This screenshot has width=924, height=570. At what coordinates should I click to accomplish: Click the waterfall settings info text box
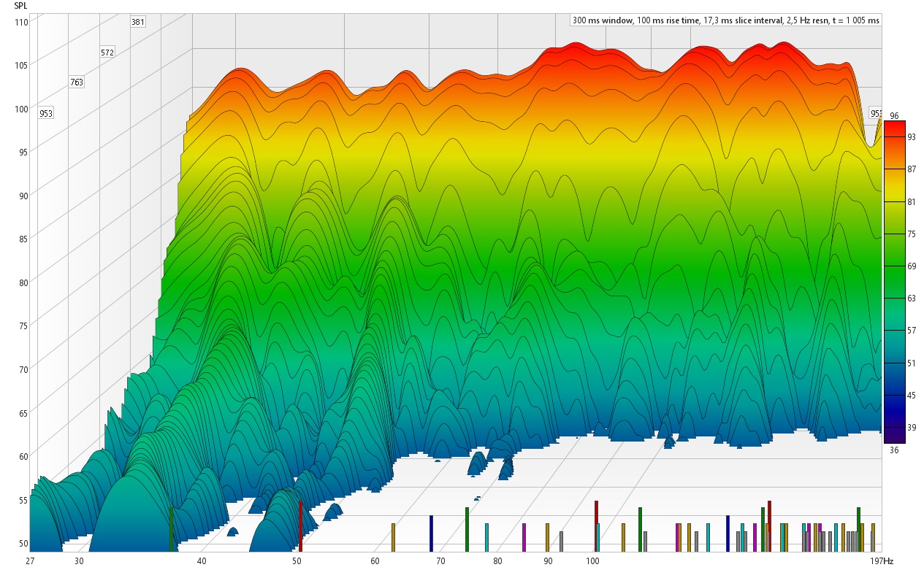click(x=725, y=20)
